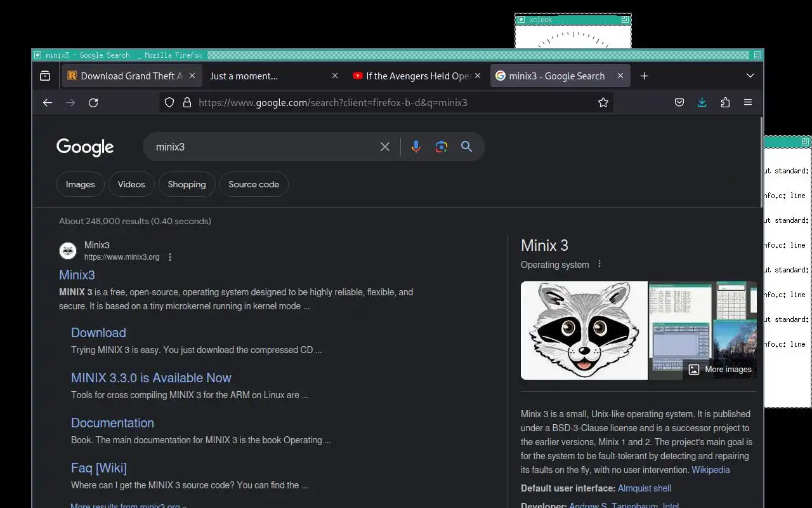Open more options for minix3.org result
Screen dimensions: 812x508
click(169, 257)
